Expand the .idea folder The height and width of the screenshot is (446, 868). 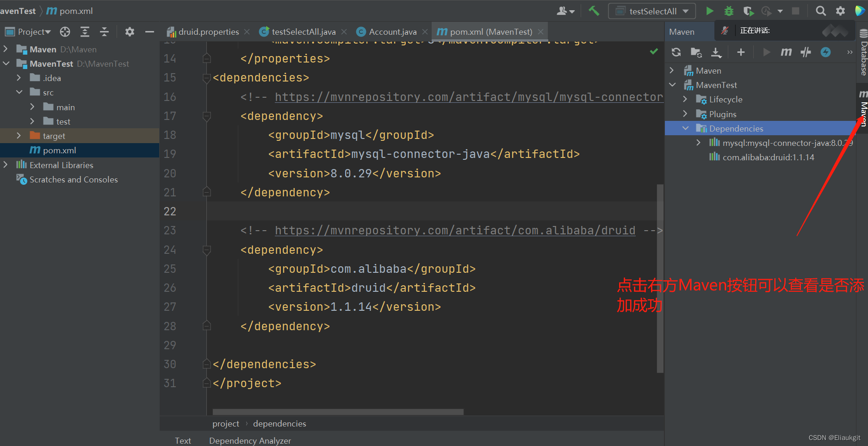pyautogui.click(x=19, y=78)
